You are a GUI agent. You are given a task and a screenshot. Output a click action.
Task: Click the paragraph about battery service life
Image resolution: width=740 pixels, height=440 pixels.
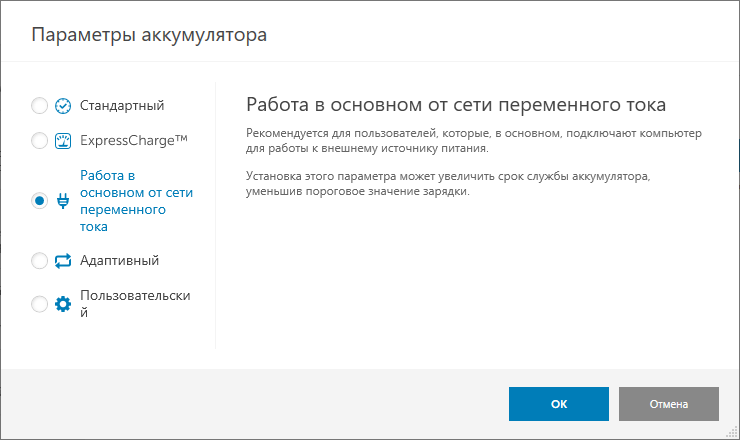click(447, 184)
